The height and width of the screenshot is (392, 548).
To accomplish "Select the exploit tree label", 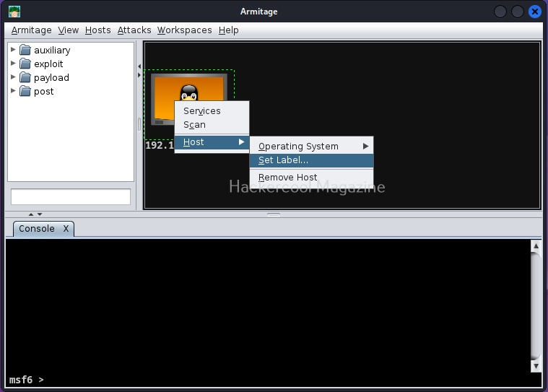I will tap(48, 64).
